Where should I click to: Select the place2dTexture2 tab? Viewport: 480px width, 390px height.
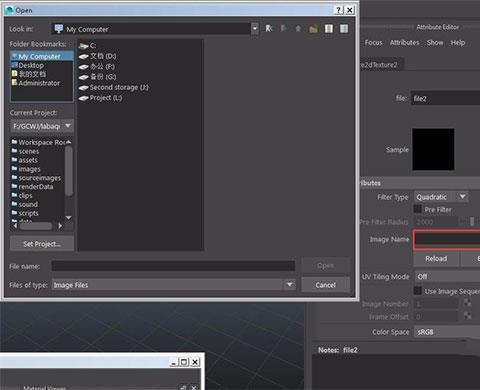point(382,65)
